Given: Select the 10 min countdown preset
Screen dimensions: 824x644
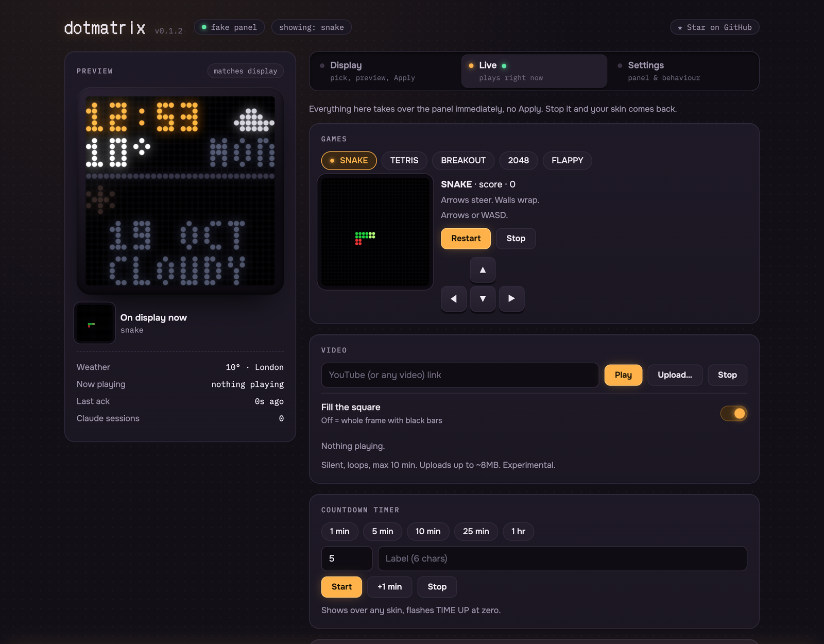Looking at the screenshot, I should 428,532.
